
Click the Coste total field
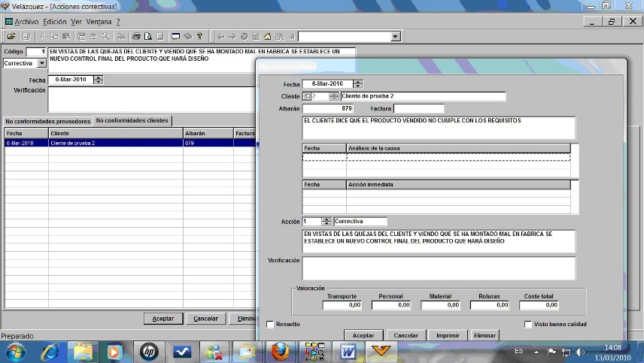[539, 305]
